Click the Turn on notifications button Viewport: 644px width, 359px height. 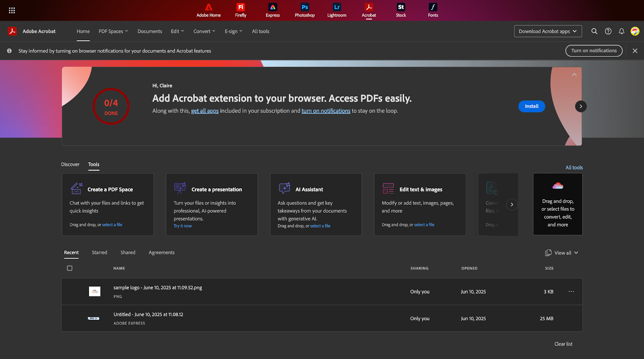[x=594, y=51]
